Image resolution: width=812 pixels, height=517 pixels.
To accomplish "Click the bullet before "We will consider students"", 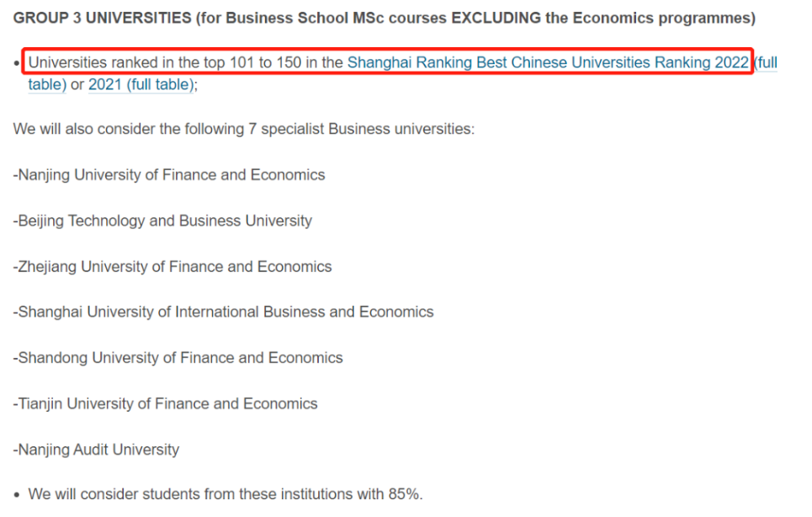I will (x=18, y=495).
